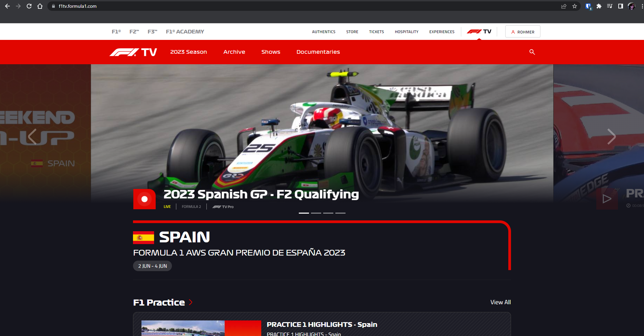Open Authentics link
The width and height of the screenshot is (644, 336).
click(x=324, y=32)
